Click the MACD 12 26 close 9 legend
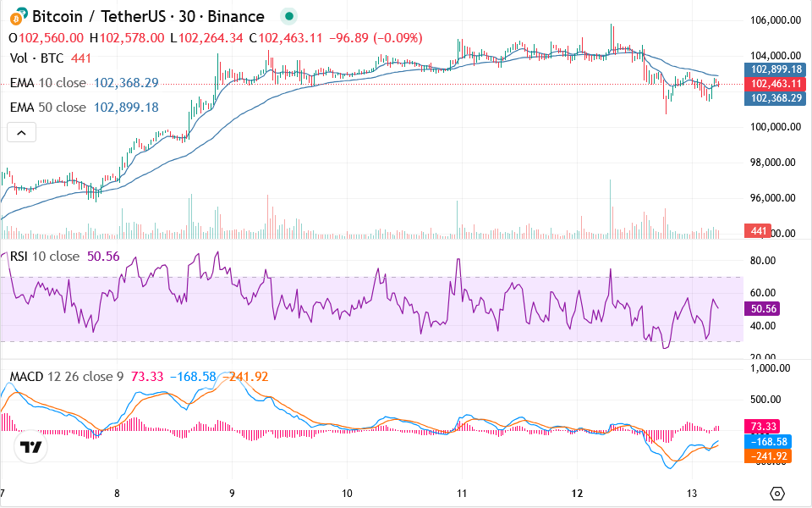 click(x=67, y=376)
